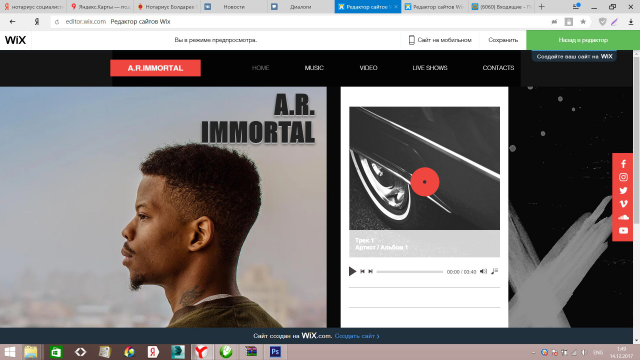Skip to previous track in player

coord(362,271)
